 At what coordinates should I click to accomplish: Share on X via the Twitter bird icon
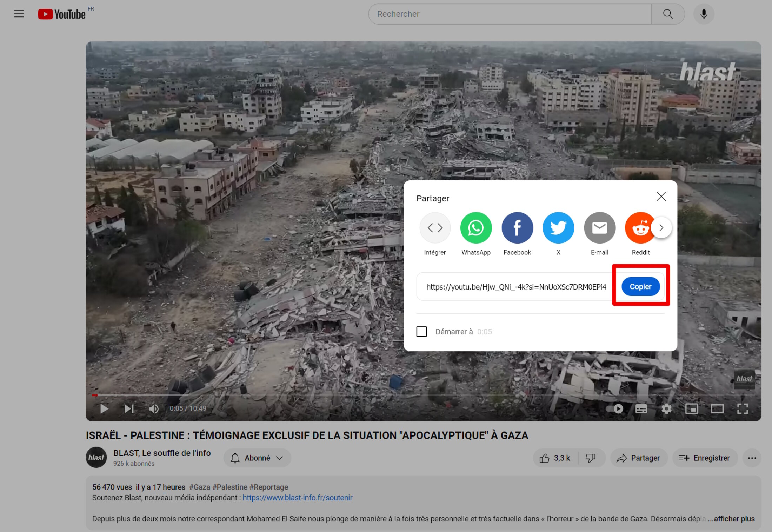(558, 228)
